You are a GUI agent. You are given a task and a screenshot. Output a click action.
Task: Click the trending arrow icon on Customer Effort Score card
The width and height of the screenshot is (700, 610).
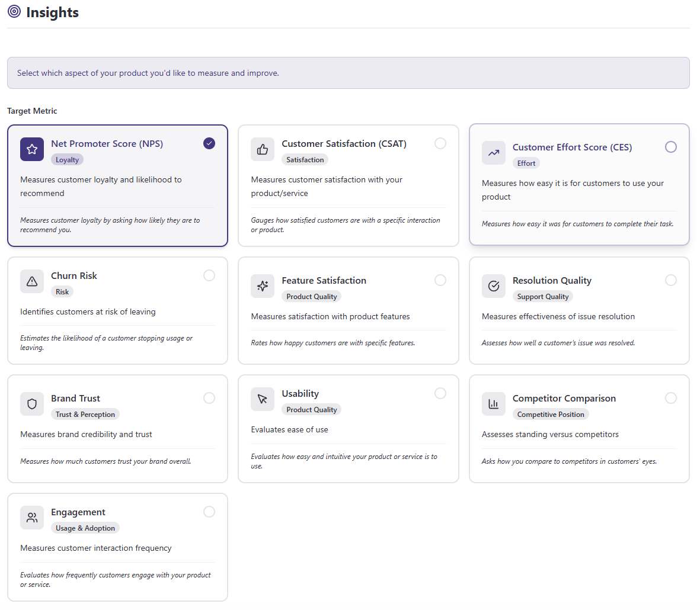(493, 153)
